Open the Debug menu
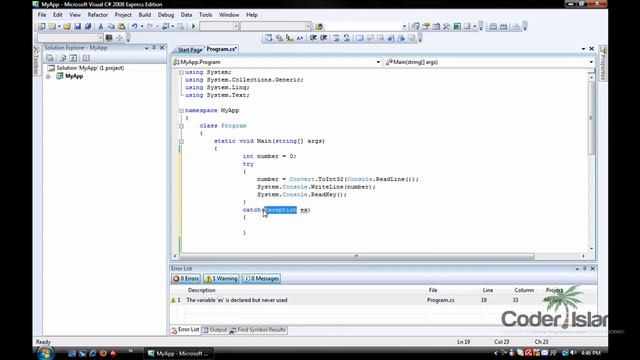The image size is (640, 360). coord(166,15)
